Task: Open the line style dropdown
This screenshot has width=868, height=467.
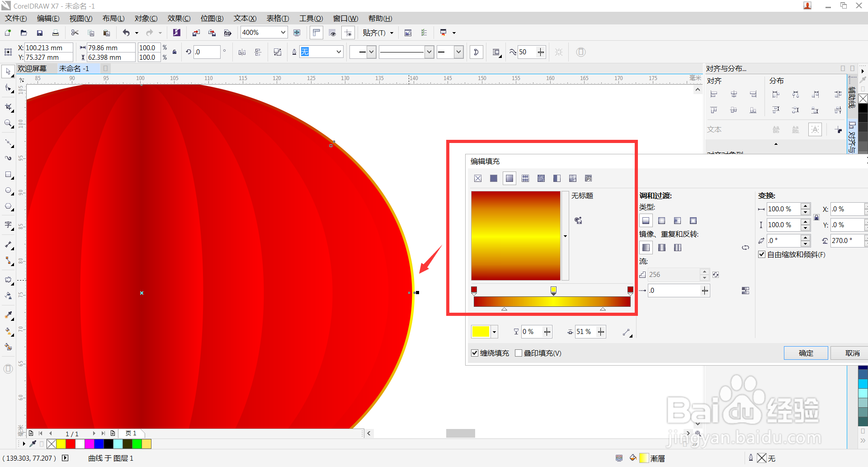Action: tap(429, 52)
